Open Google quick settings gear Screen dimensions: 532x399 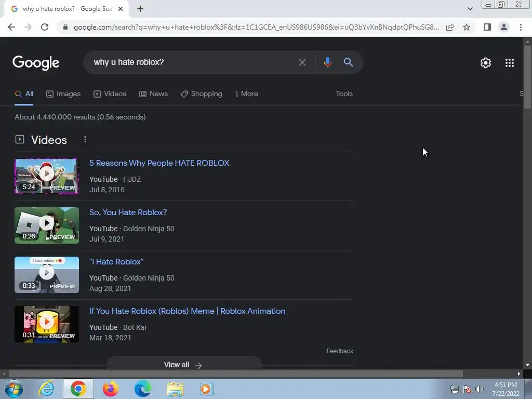pos(486,63)
